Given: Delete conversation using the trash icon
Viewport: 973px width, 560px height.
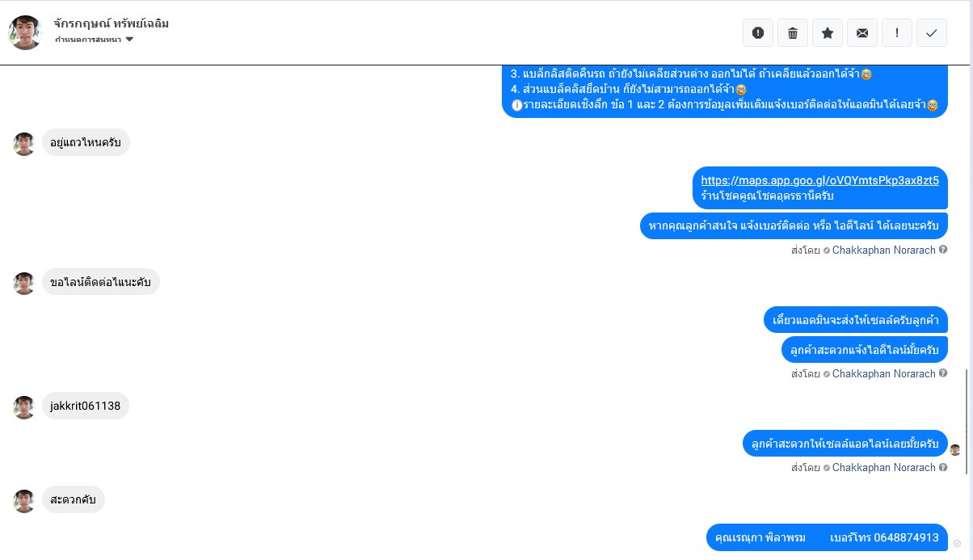Looking at the screenshot, I should [793, 33].
